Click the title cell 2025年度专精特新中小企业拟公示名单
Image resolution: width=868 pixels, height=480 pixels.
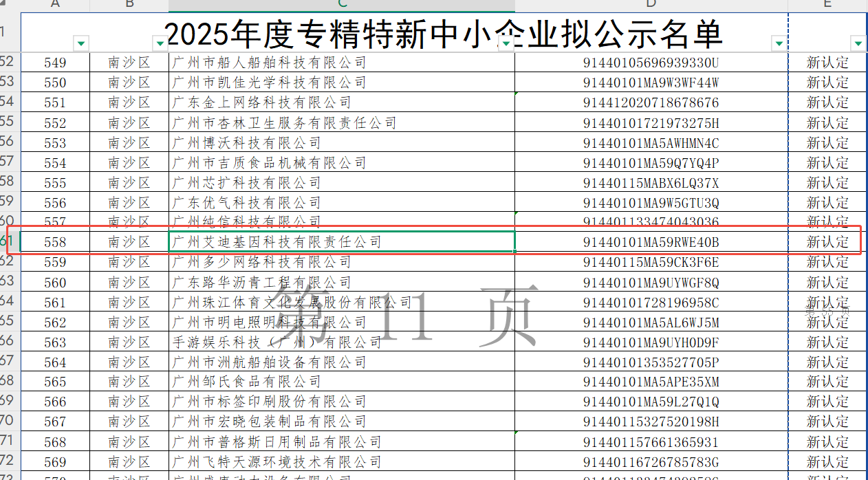444,33
